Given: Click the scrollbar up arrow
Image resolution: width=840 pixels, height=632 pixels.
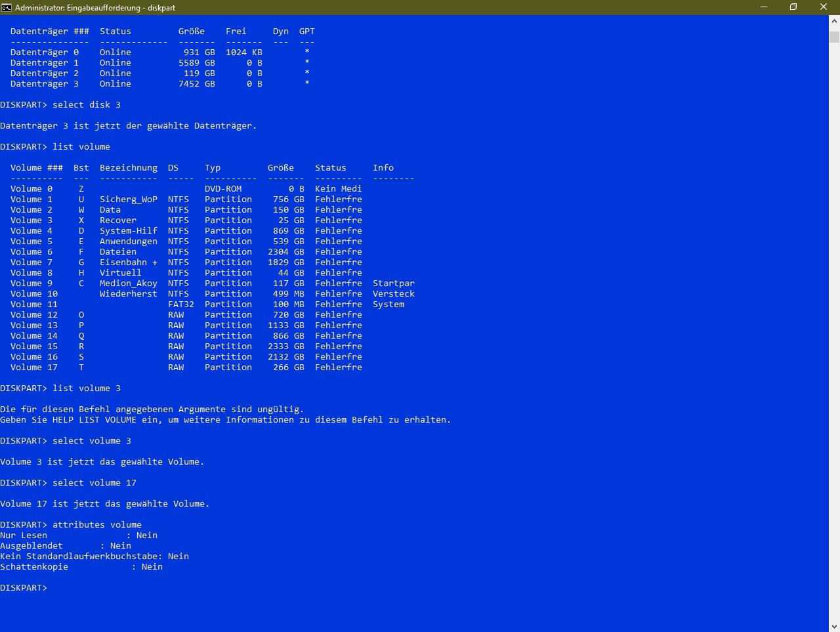Looking at the screenshot, I should point(834,21).
